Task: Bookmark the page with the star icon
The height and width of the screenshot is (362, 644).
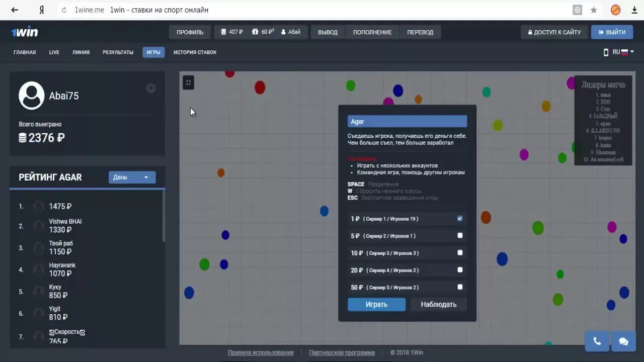Action: pyautogui.click(x=594, y=10)
